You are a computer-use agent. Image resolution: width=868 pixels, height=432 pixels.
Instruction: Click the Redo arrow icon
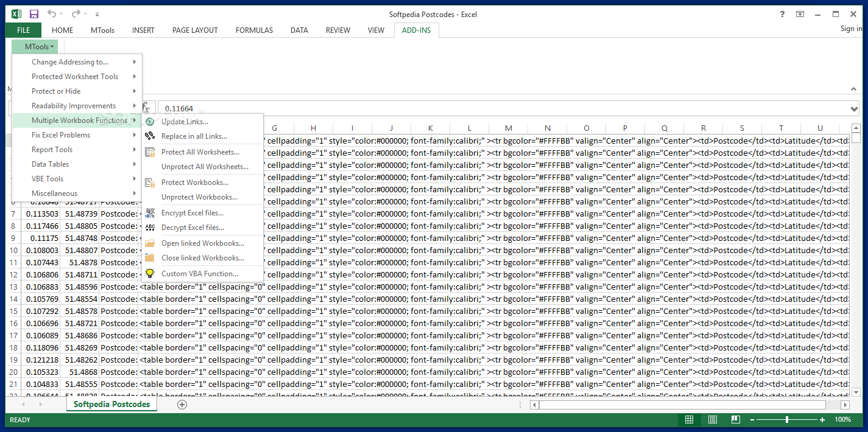pyautogui.click(x=76, y=14)
